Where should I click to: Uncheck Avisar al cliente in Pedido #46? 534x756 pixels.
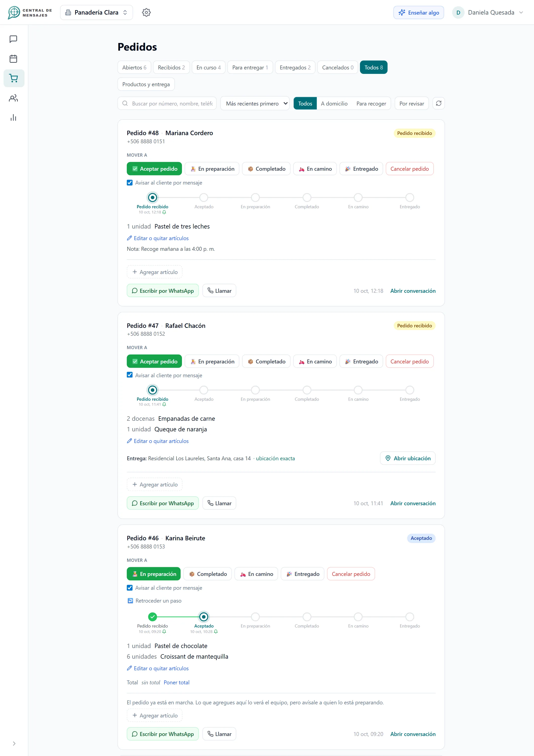pos(130,588)
